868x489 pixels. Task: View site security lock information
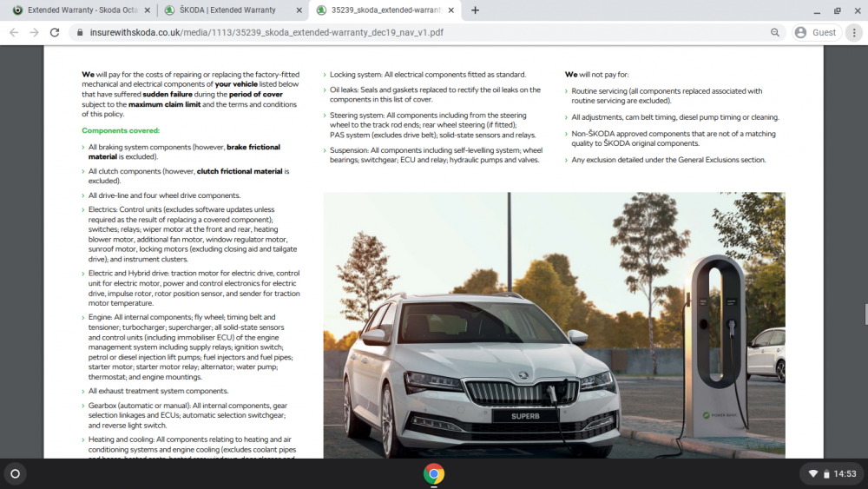[80, 33]
